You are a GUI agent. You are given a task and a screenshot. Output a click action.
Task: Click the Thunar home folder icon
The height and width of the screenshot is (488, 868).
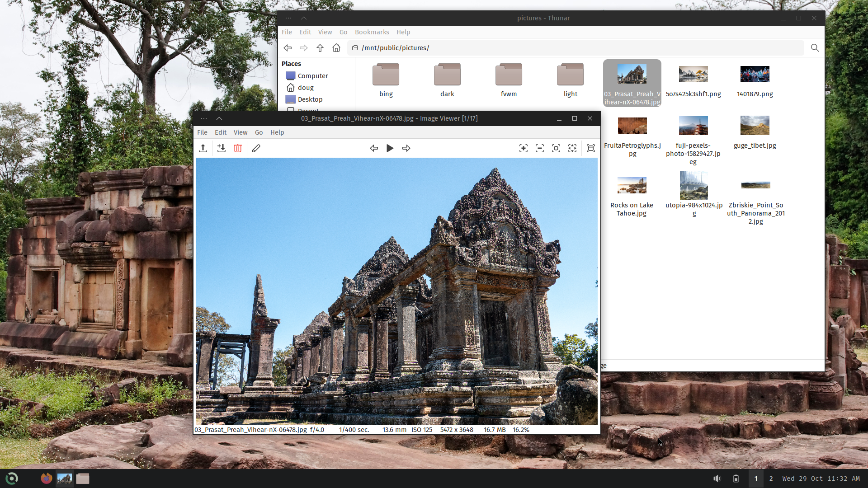point(336,48)
